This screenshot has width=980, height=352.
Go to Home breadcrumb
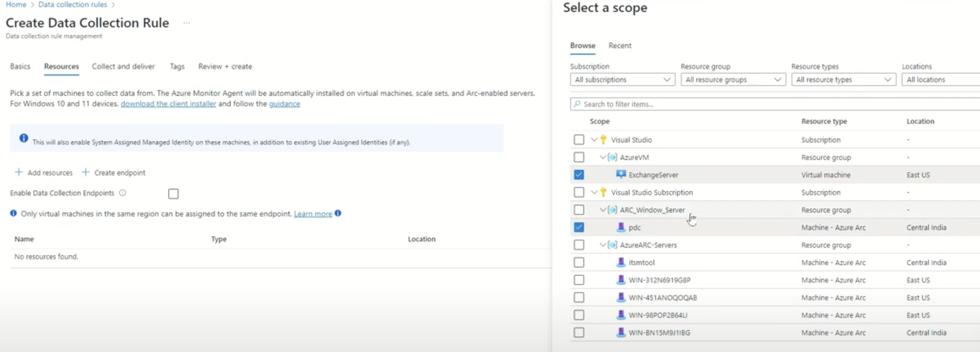pyautogui.click(x=16, y=5)
